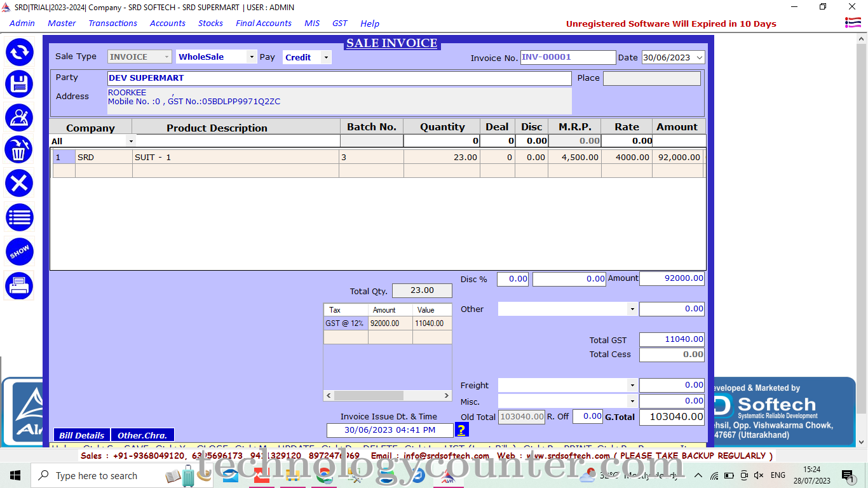Open the Transactions menu

coord(112,24)
